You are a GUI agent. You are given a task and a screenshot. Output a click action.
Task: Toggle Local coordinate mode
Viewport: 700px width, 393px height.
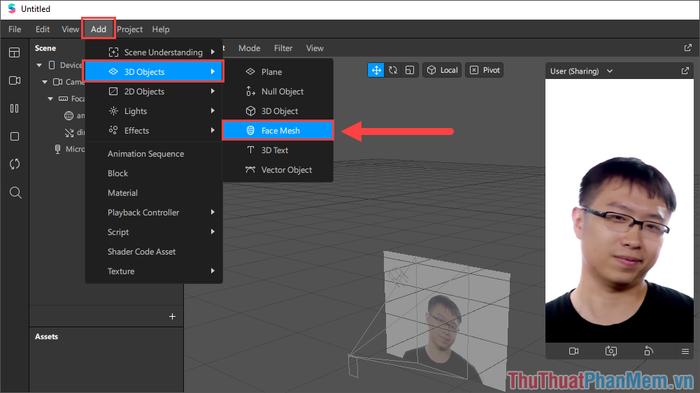point(442,70)
